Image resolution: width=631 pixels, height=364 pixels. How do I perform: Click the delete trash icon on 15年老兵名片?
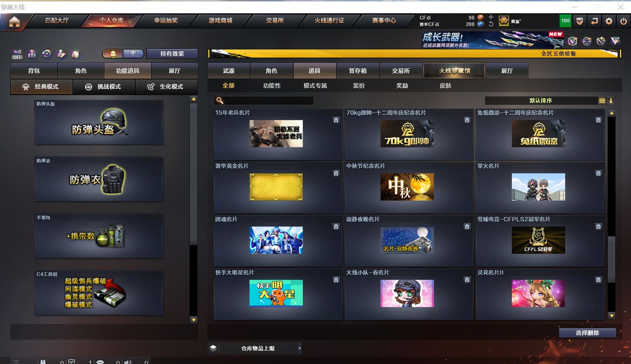click(x=336, y=120)
